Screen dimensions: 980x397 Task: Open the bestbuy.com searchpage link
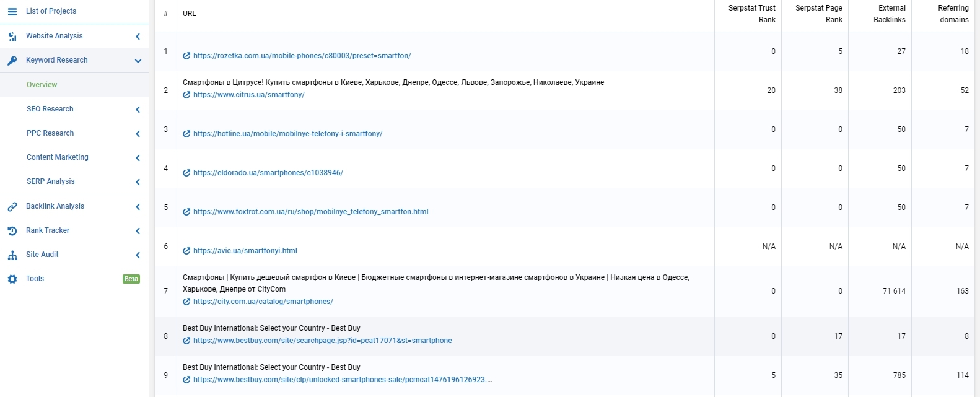[323, 341]
